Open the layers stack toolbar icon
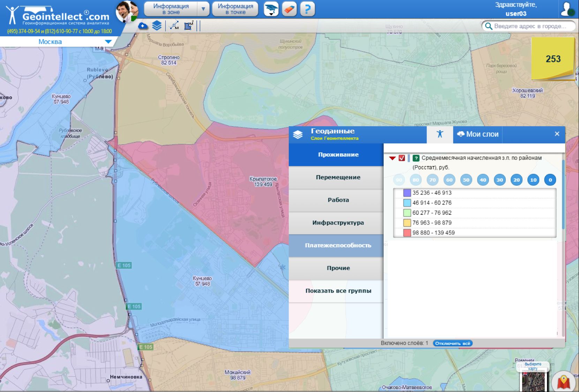Screen dimensions: 579x392 click(x=157, y=25)
